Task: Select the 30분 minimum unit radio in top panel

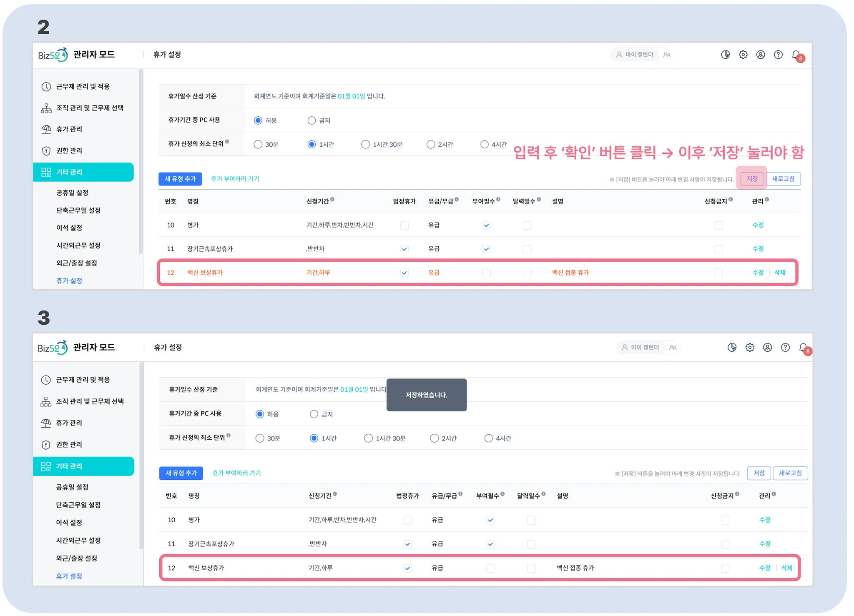Action: (x=258, y=144)
